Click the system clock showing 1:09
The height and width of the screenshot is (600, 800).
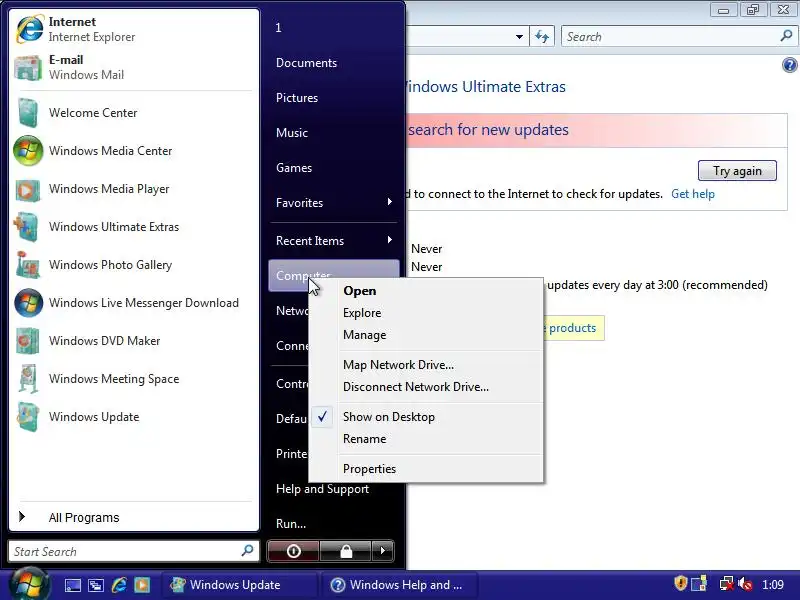(x=772, y=585)
